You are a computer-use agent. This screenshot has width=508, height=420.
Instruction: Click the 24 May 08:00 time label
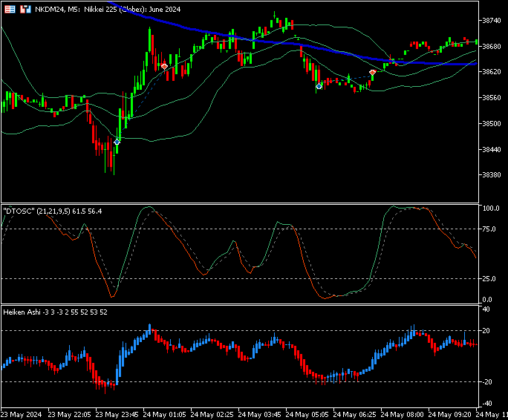click(403, 415)
